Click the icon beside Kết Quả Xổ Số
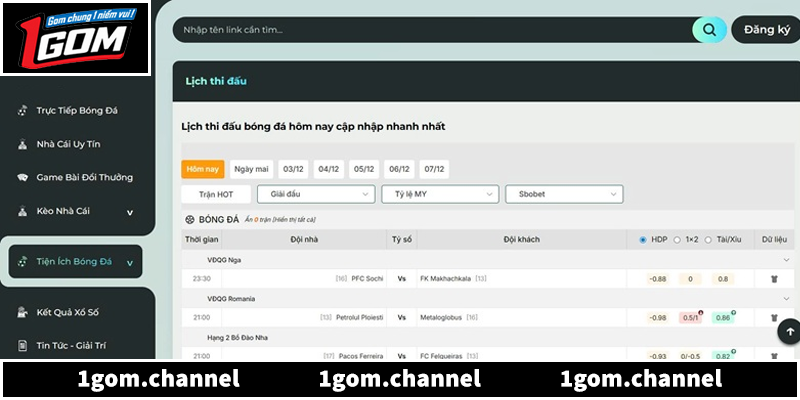The width and height of the screenshot is (800, 400). [22, 312]
